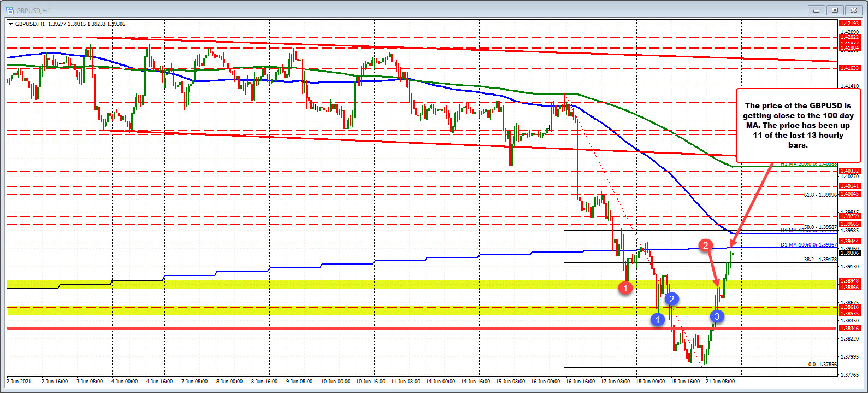Click the 1.42193 top price level tag
Screen dimensions: 868x393
point(850,24)
